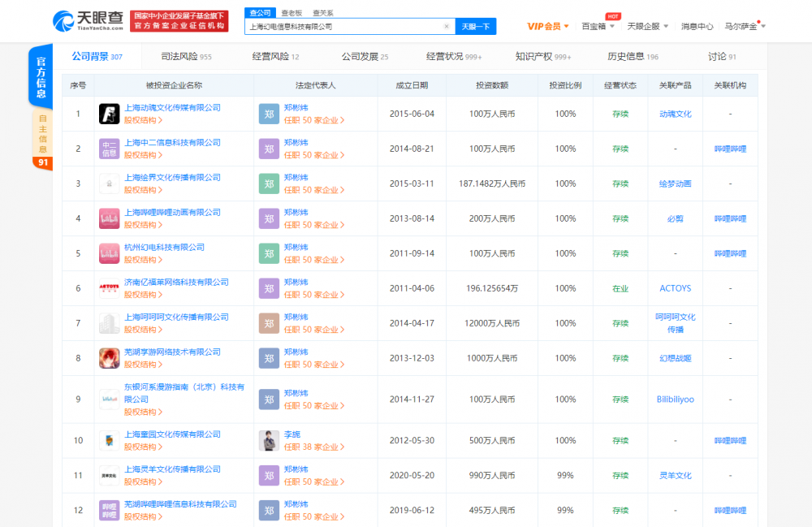Click the 天眼查 logo in header
Image resolution: width=812 pixels, height=527 pixels.
[88, 20]
